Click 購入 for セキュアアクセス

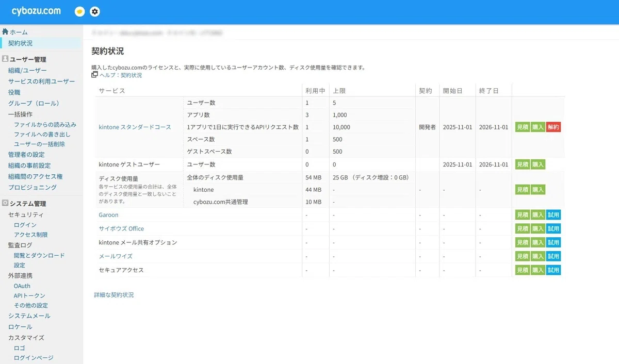(538, 270)
